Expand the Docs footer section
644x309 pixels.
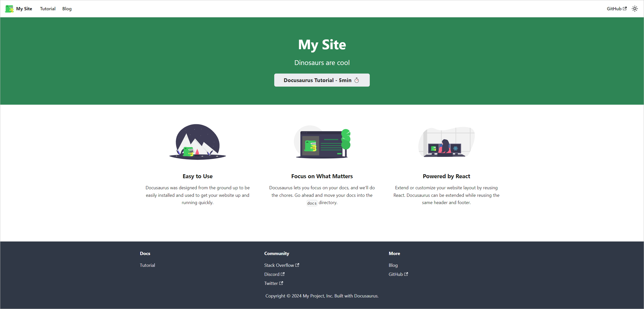145,253
